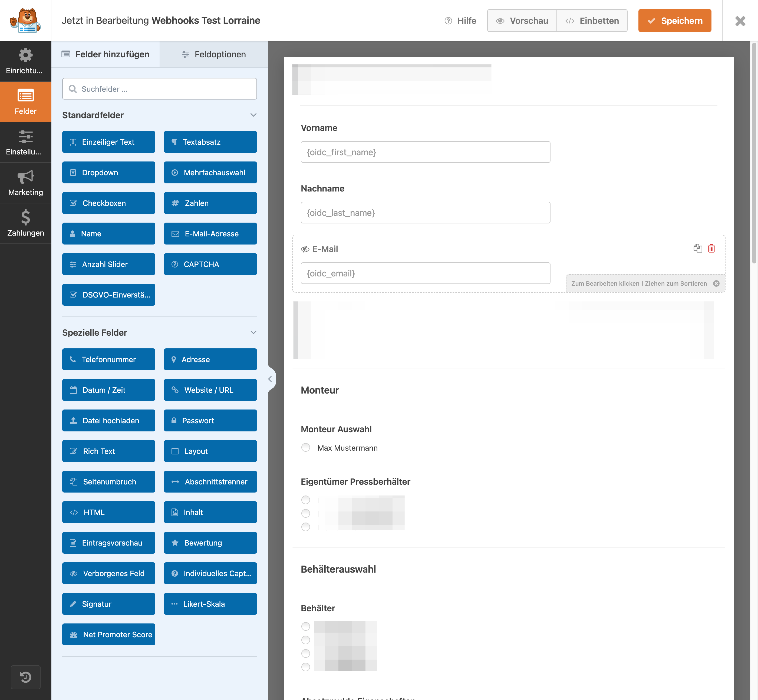Screen dimensions: 758x700
Task: Duplicate the E-Mail field via copy icon
Action: (x=698, y=249)
